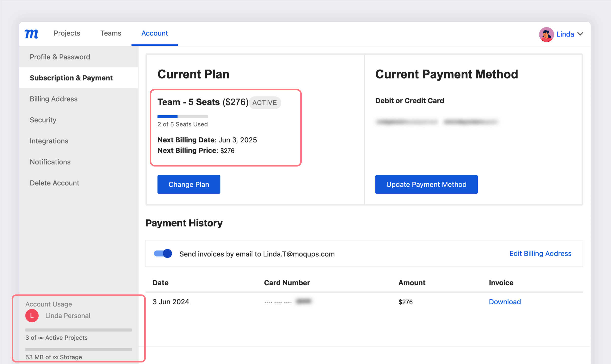Screen dimensions: 611x364
Task: Disable sending invoices by email
Action: 163,253
